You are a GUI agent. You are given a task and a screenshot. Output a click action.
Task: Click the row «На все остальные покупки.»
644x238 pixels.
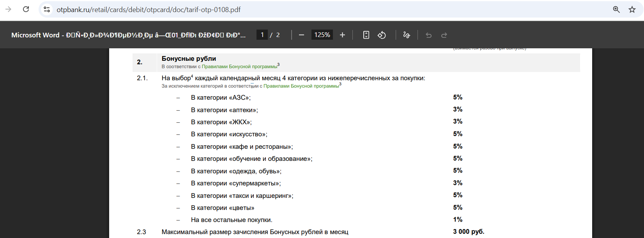(x=232, y=220)
